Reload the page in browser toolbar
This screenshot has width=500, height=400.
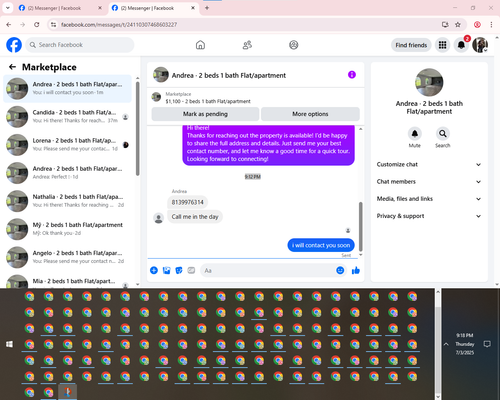tap(37, 24)
